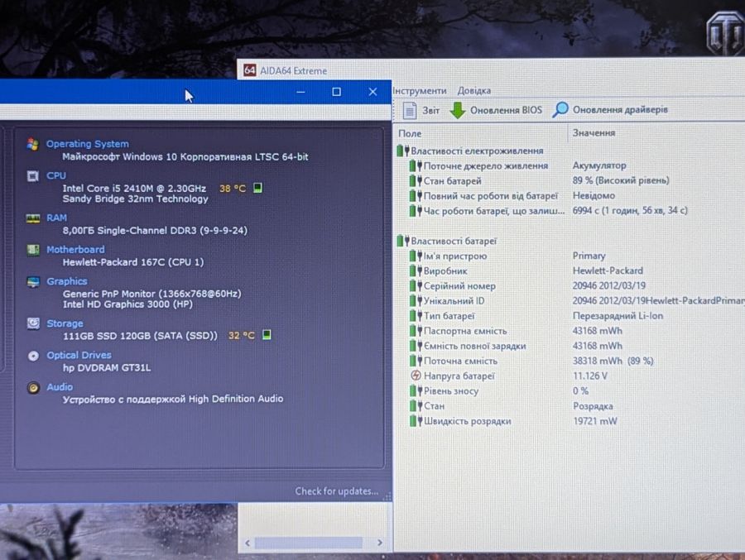Click Hewlett-Packard 167C (CPU 1) text

click(x=133, y=261)
